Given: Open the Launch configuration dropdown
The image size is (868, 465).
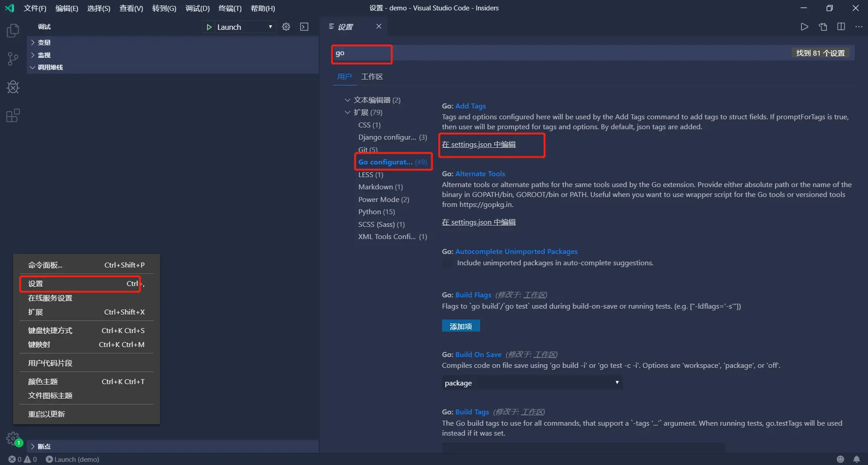Looking at the screenshot, I should pyautogui.click(x=245, y=27).
